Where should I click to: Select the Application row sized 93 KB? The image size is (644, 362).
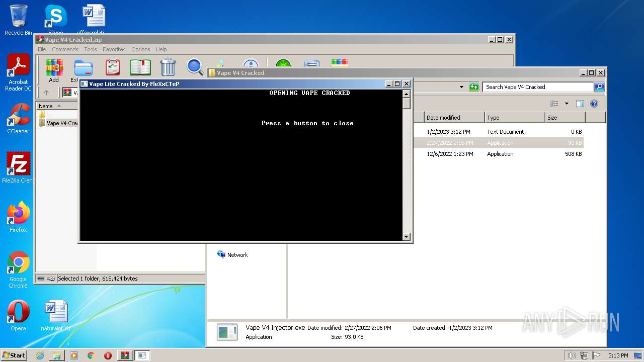pos(498,143)
